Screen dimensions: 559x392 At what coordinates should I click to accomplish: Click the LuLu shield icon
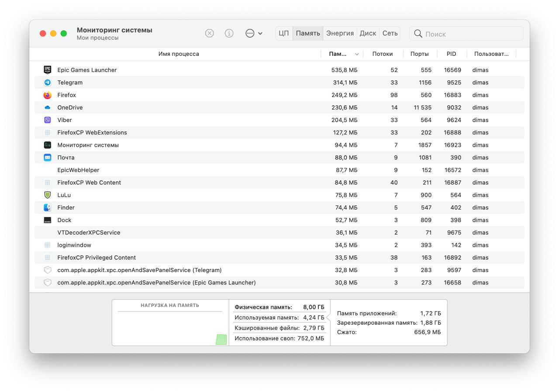tap(48, 195)
